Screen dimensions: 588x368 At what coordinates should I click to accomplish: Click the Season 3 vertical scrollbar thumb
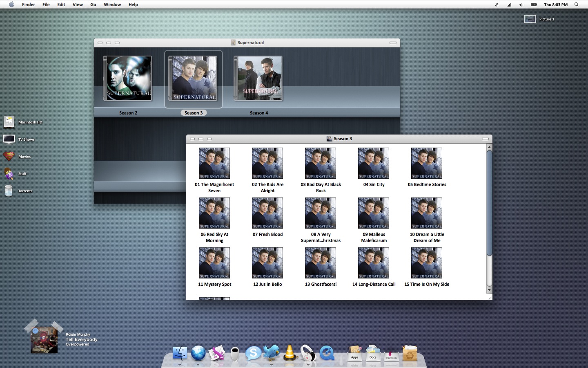coord(490,203)
